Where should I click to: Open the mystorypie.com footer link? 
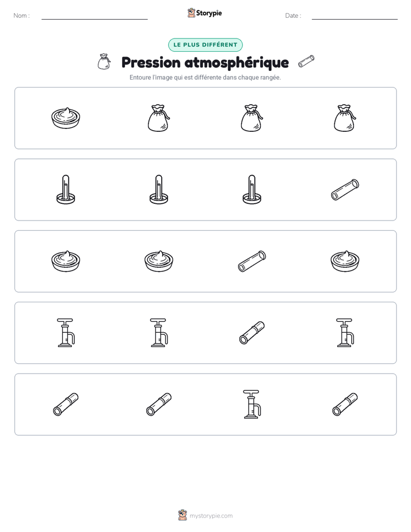(211, 516)
